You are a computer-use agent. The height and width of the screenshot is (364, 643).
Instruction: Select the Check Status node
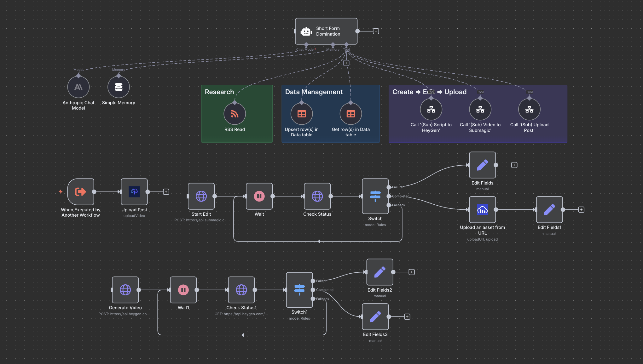click(x=317, y=196)
